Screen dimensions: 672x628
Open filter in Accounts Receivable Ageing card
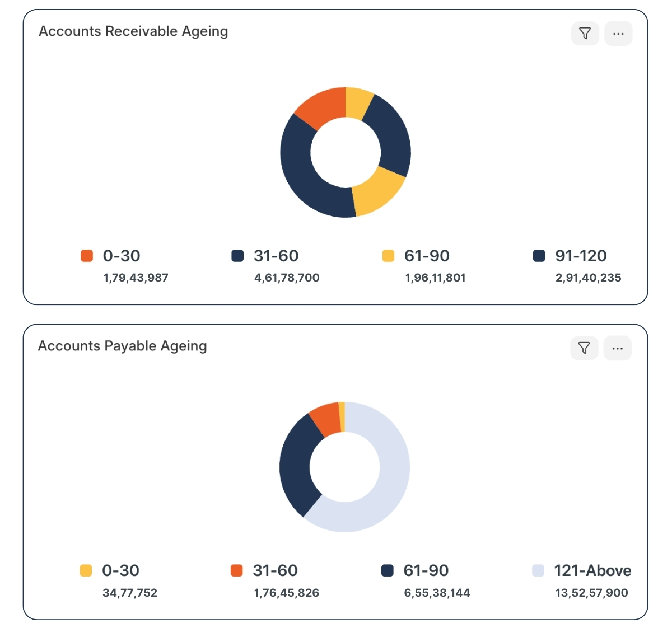tap(585, 34)
